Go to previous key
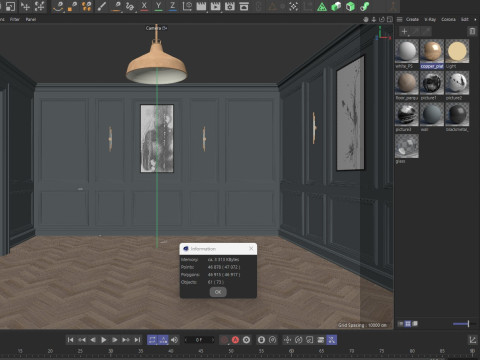 click(82, 340)
